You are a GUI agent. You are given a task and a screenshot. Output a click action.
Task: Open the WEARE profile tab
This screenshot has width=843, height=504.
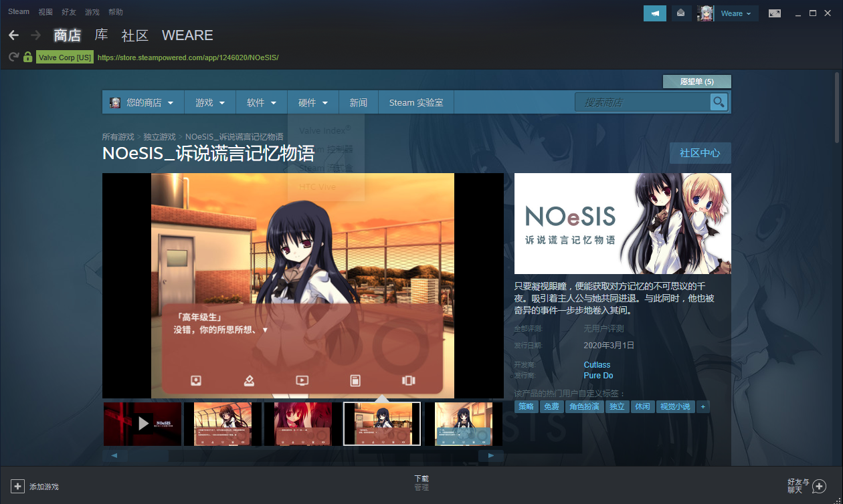(187, 35)
